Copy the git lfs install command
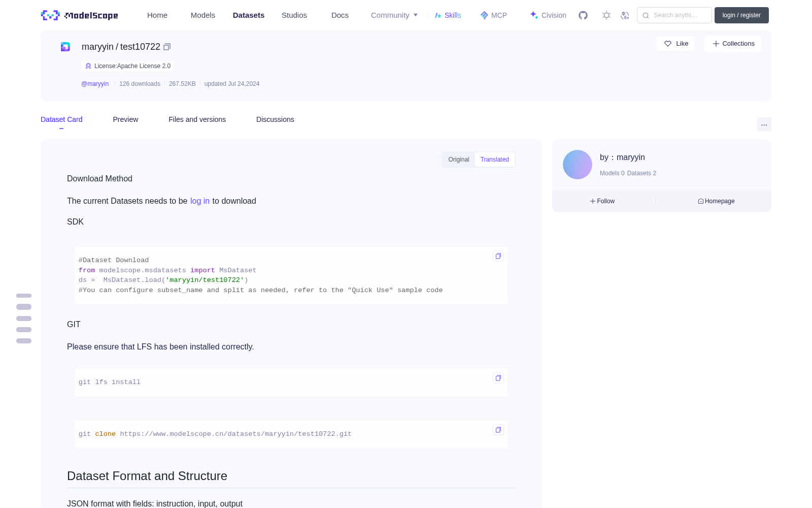The height and width of the screenshot is (508, 812). [x=498, y=378]
